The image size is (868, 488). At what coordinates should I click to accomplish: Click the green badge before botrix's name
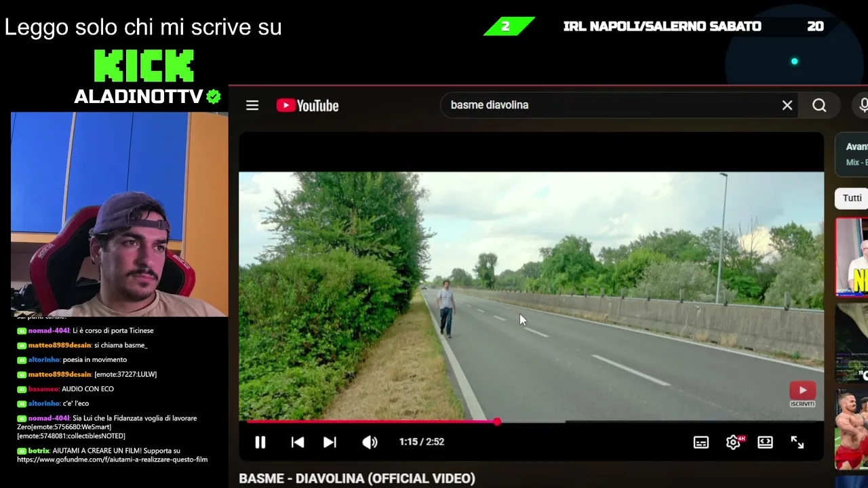[x=22, y=451]
